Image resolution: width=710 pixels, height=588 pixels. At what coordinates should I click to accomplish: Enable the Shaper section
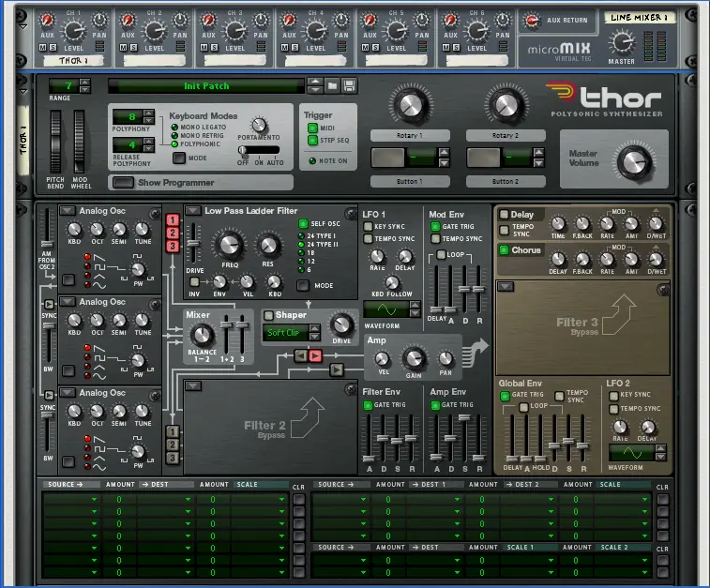coord(268,315)
